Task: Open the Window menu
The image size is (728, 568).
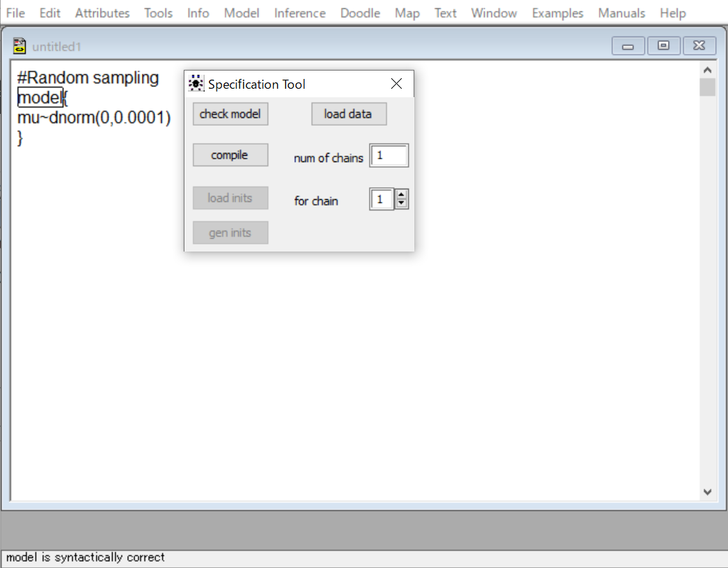Action: pyautogui.click(x=494, y=13)
